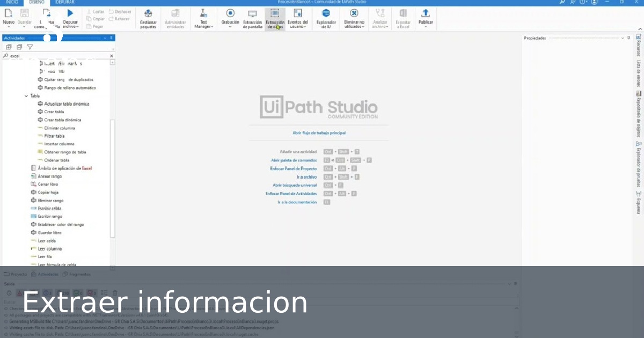Open Eventos del usuario
Image resolution: width=644 pixels, height=338 pixels.
click(x=298, y=19)
